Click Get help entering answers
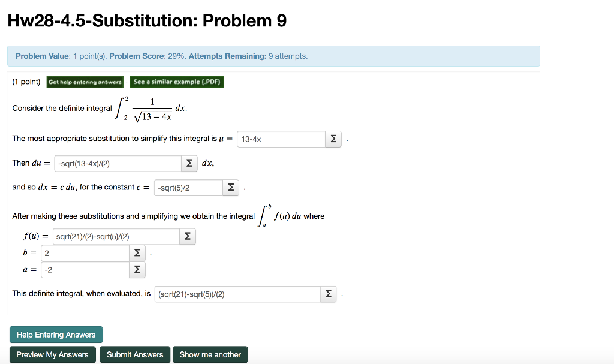The height and width of the screenshot is (364, 614). pos(84,82)
